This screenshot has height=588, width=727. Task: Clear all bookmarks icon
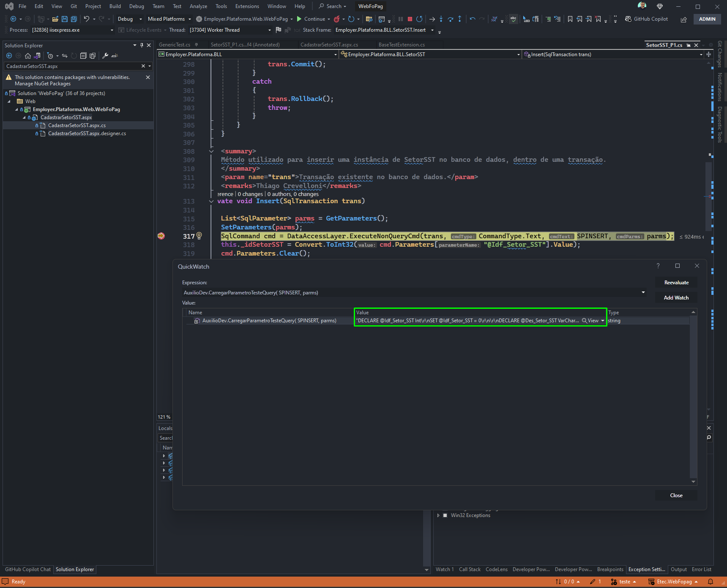point(598,19)
